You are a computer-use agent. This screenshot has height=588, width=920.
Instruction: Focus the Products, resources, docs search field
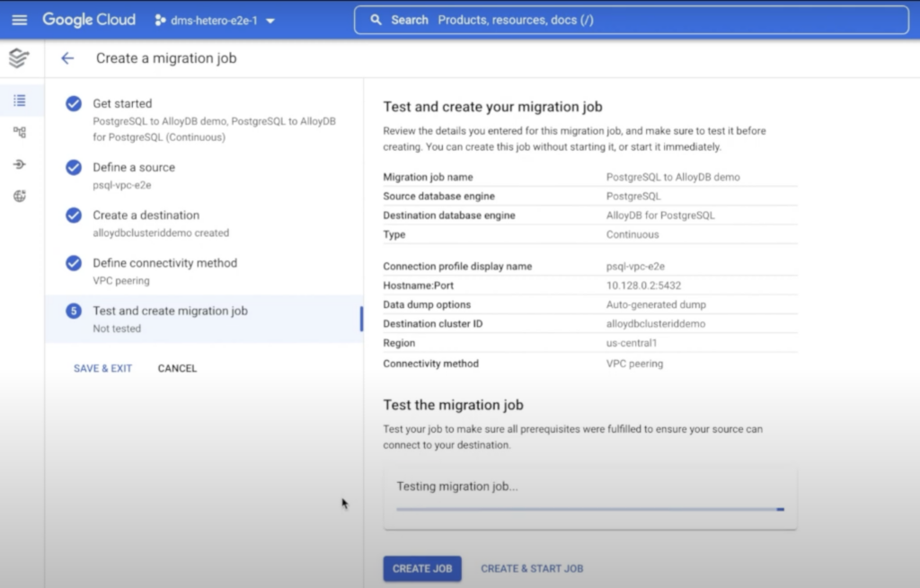(x=632, y=20)
